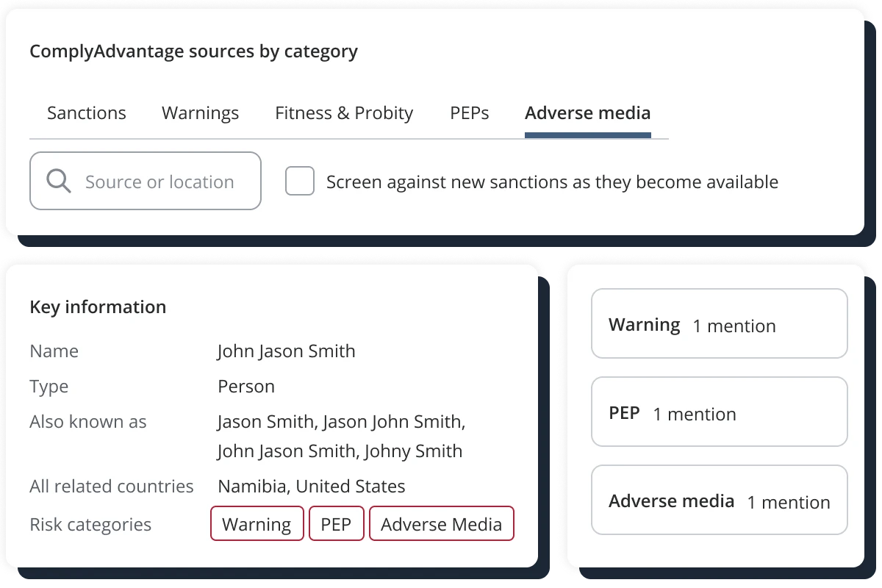Click the magnifying glass search icon
The width and height of the screenshot is (882, 588).
coord(58,181)
